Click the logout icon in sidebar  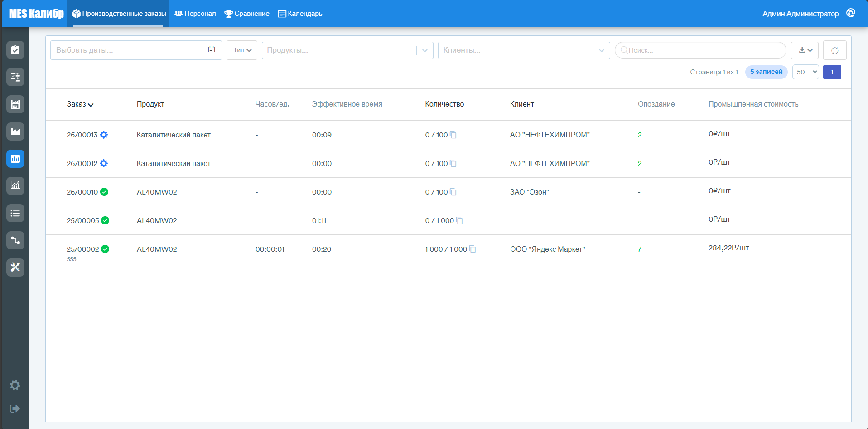pos(15,409)
